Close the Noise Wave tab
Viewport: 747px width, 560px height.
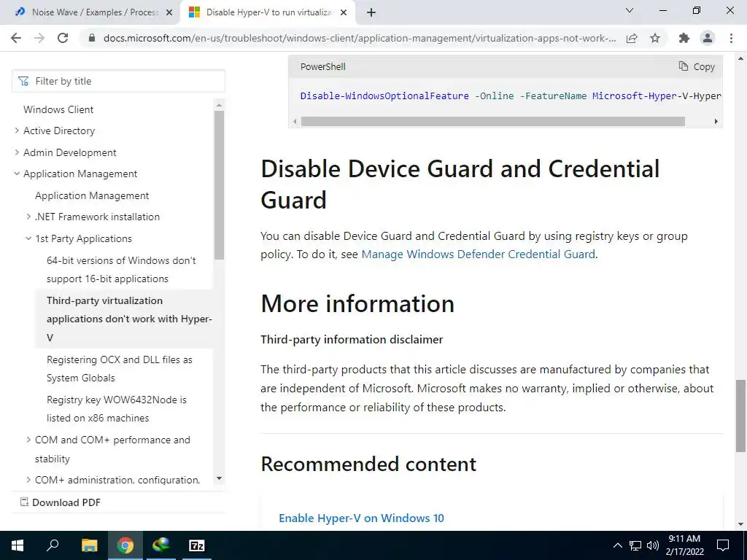[x=169, y=13]
